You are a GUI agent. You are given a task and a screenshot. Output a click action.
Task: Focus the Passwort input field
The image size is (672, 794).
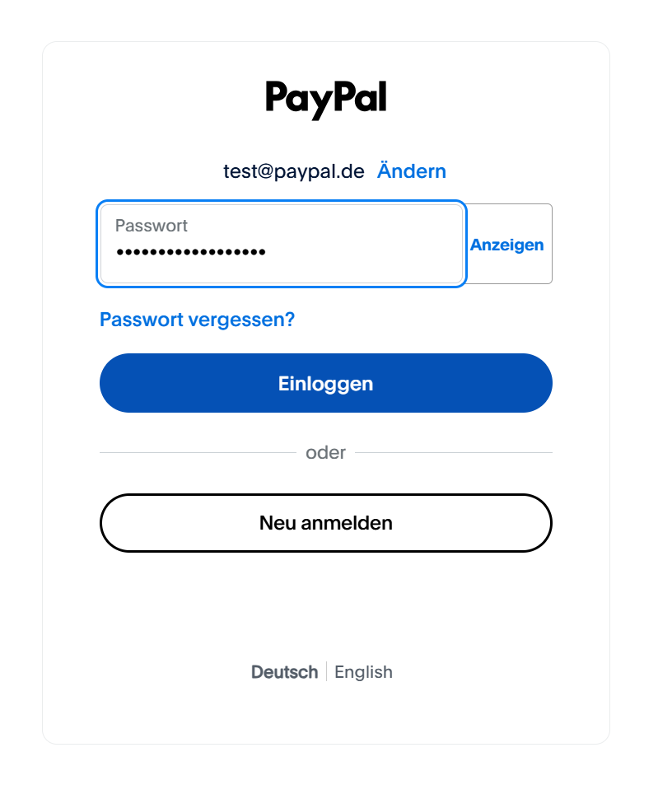pyautogui.click(x=281, y=244)
